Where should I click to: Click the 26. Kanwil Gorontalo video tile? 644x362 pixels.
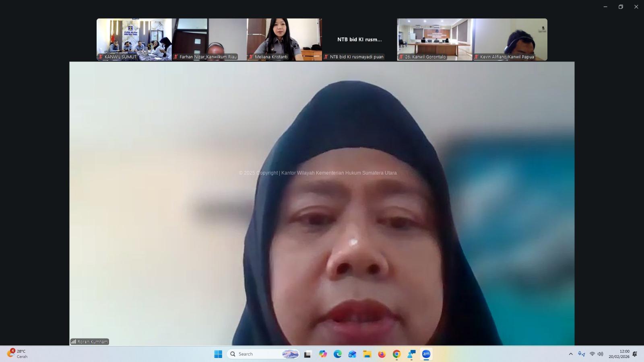coord(434,39)
